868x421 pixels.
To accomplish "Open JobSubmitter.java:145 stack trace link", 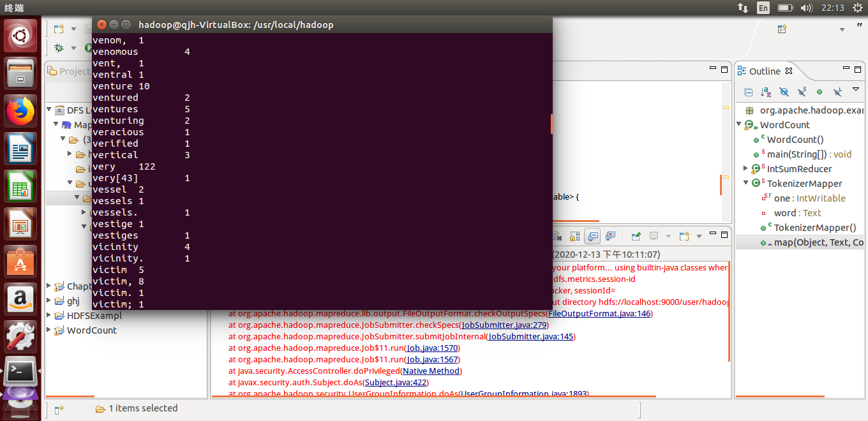I will point(531,336).
